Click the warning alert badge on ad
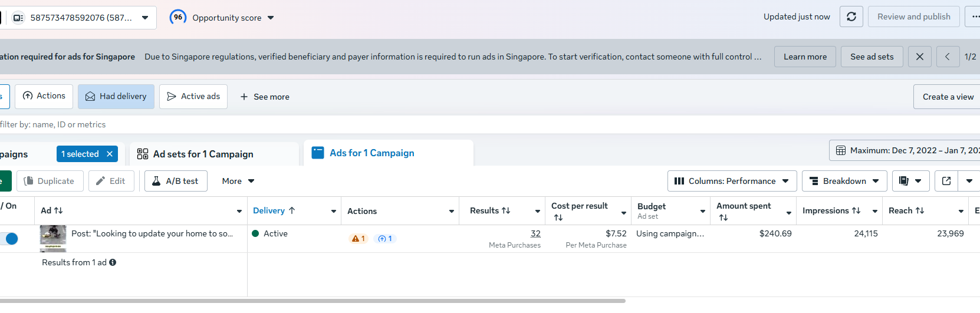This screenshot has width=980, height=313. tap(358, 239)
